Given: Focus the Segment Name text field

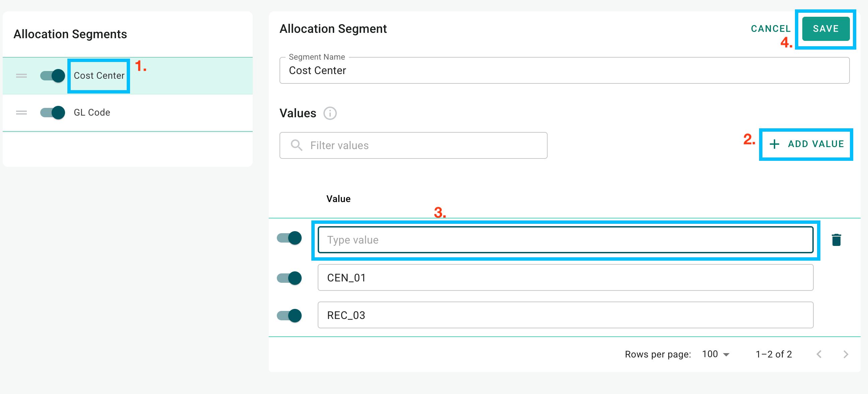Looking at the screenshot, I should 564,70.
